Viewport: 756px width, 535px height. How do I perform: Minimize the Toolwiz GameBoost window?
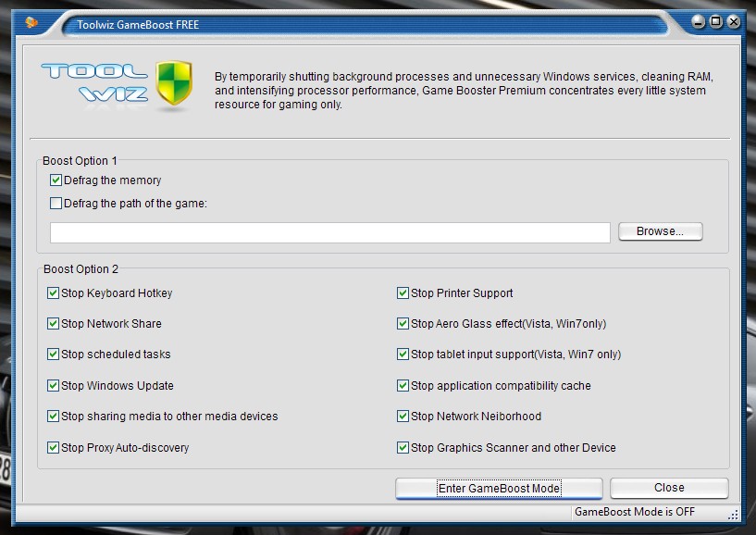[698, 21]
